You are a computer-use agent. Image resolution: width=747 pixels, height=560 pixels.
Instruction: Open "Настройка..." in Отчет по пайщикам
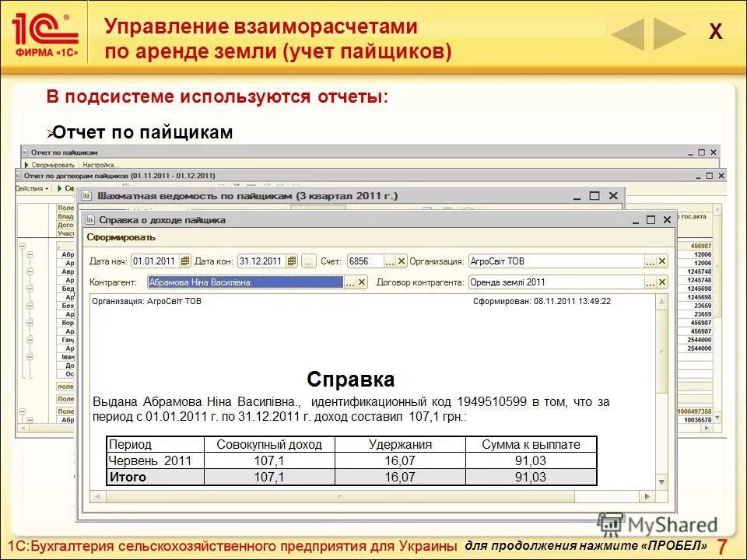pyautogui.click(x=100, y=163)
